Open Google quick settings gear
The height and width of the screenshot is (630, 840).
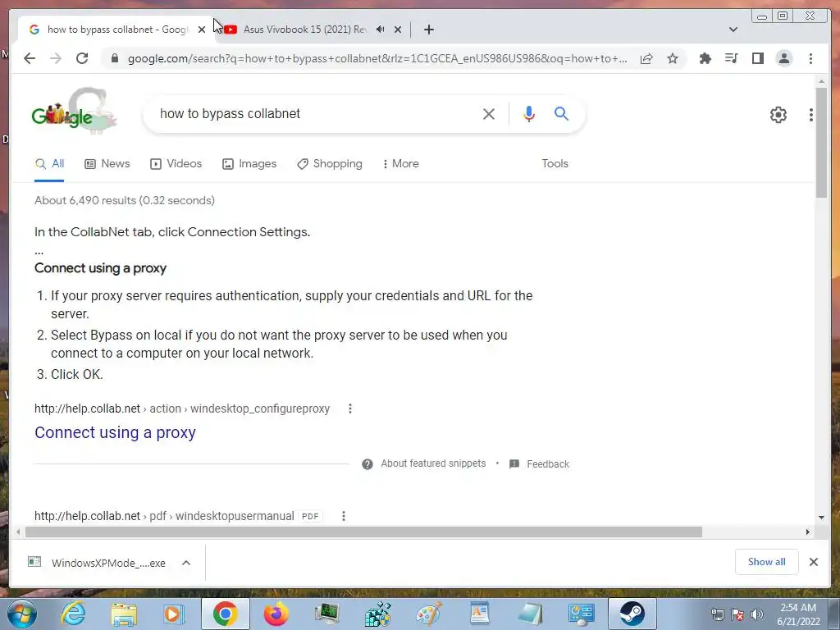(778, 115)
